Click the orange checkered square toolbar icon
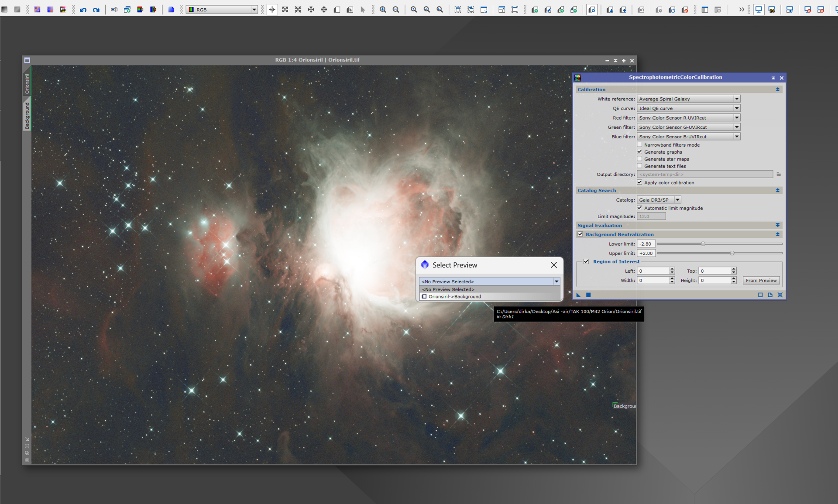 tap(37, 10)
